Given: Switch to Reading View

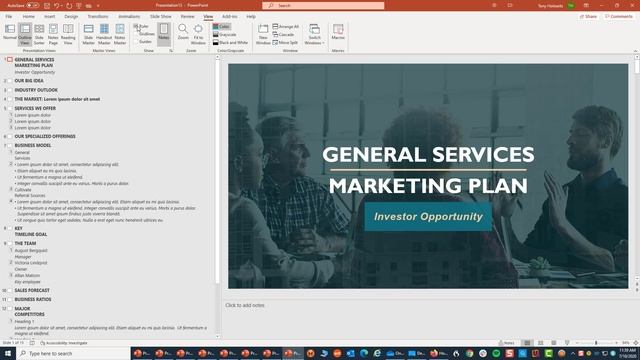Looking at the screenshot, I should click(68, 34).
